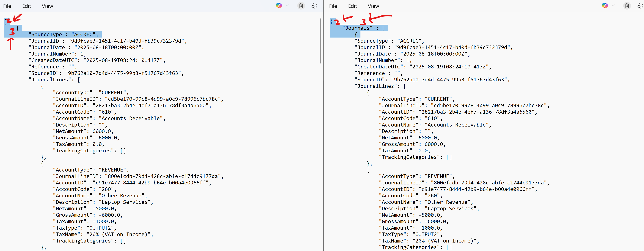Open settings gear in left Notepad window
The height and width of the screenshot is (251, 644).
pos(314,6)
